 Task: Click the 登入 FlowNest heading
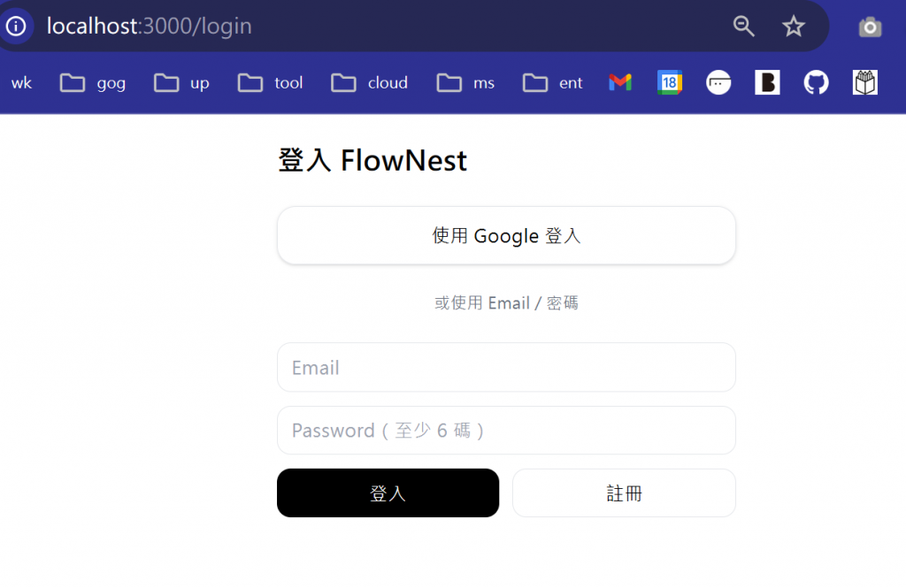coord(372,160)
